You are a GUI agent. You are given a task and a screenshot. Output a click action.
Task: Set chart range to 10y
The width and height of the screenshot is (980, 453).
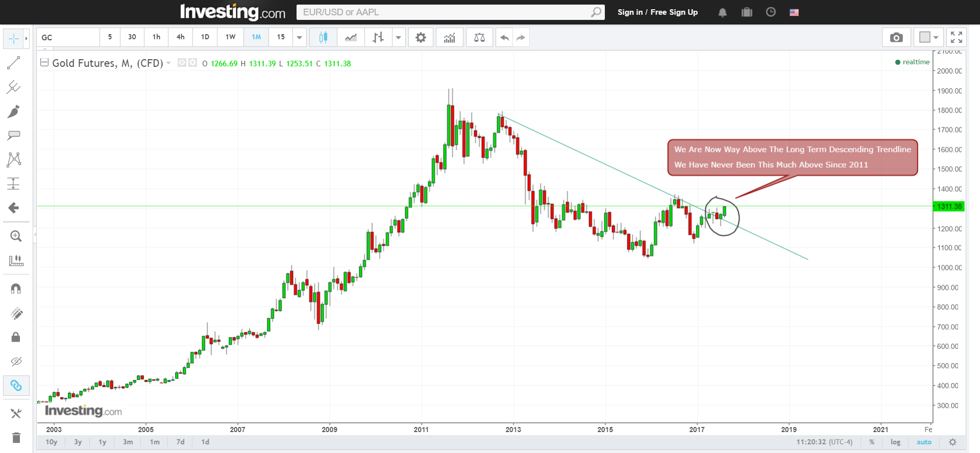[52, 442]
